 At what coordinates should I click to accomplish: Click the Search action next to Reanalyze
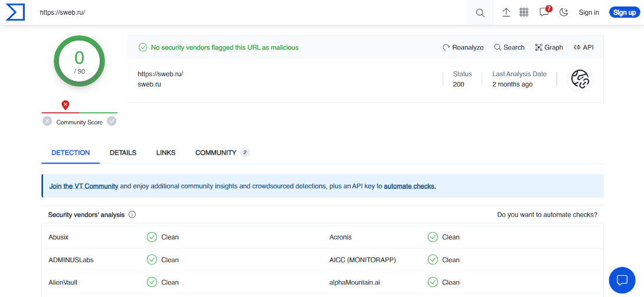509,47
